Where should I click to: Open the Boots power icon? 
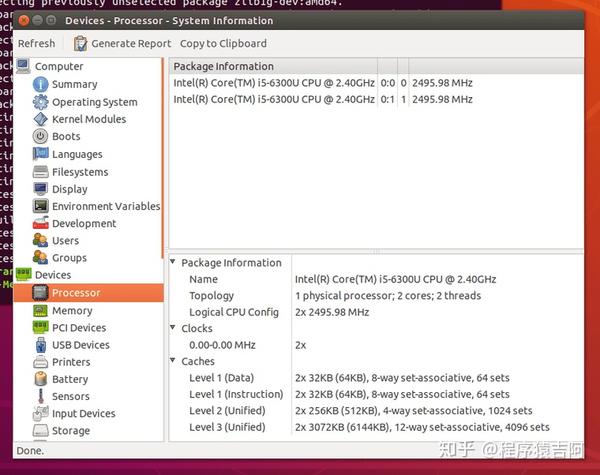tap(41, 136)
